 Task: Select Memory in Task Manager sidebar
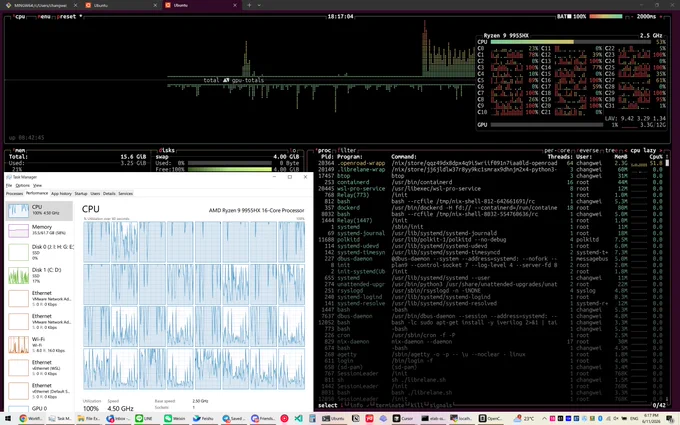click(x=39, y=230)
